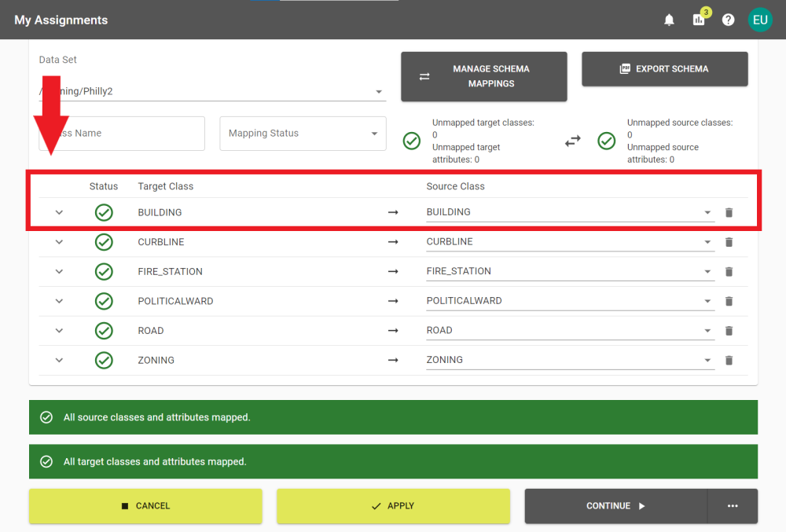This screenshot has width=786, height=532.
Task: Expand the POLITICALWARD row chevron
Action: [x=59, y=301]
